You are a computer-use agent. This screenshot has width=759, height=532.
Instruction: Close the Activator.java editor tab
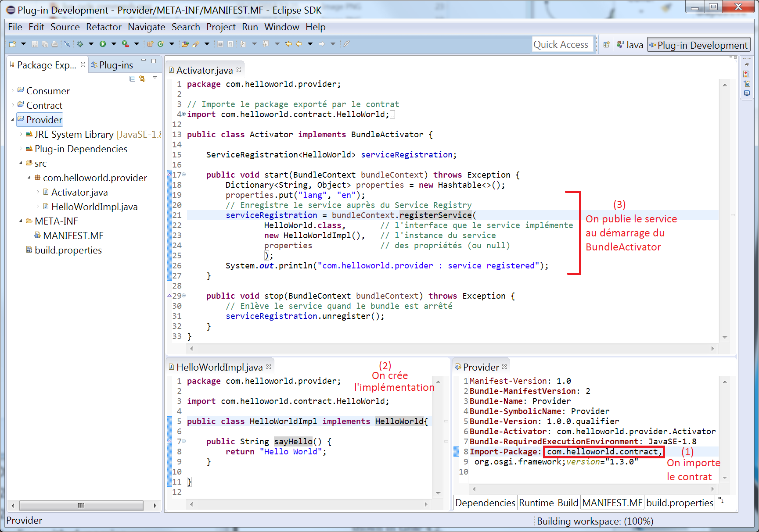click(x=239, y=70)
